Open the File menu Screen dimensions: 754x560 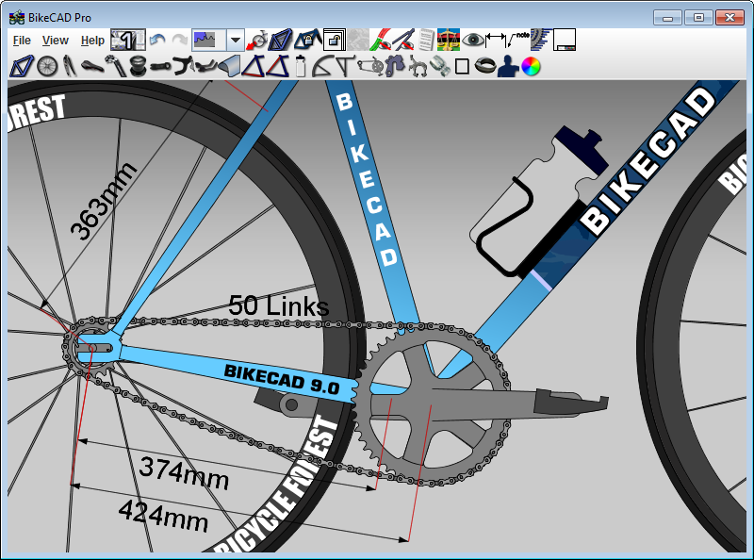(22, 41)
